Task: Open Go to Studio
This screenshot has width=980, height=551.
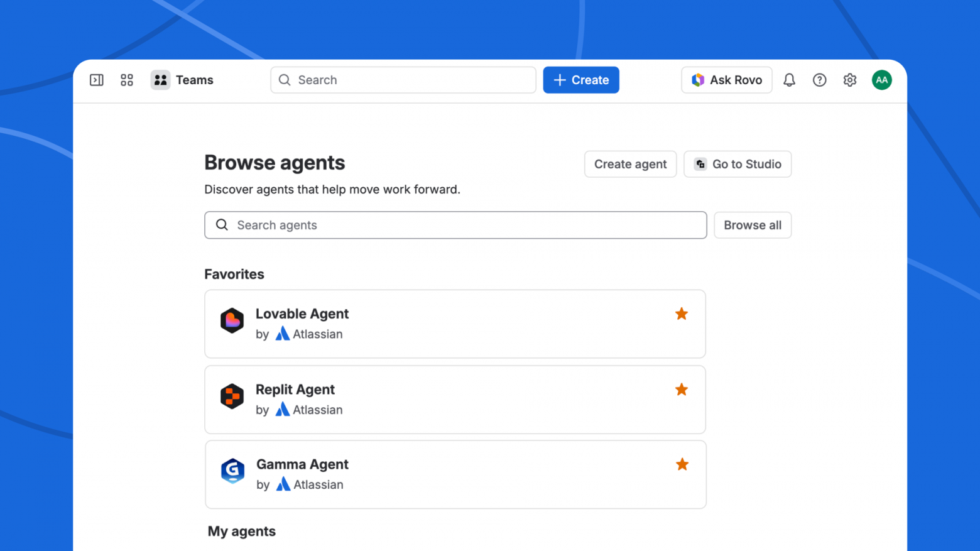Action: point(738,164)
